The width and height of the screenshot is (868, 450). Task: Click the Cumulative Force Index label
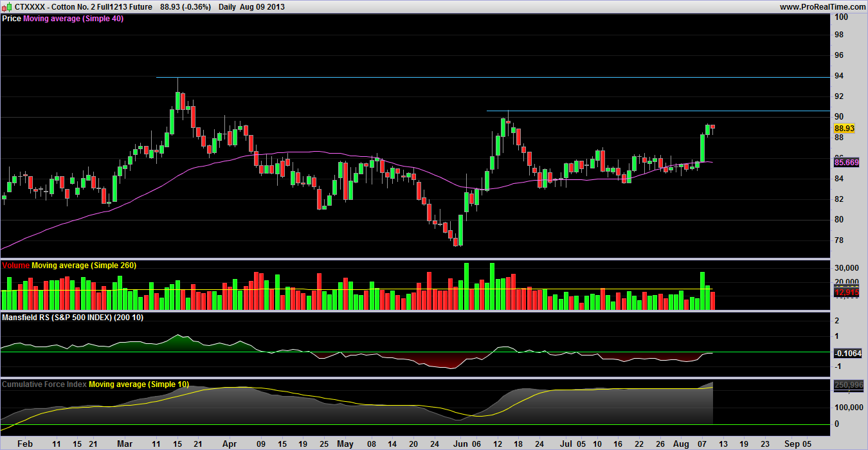(x=44, y=384)
